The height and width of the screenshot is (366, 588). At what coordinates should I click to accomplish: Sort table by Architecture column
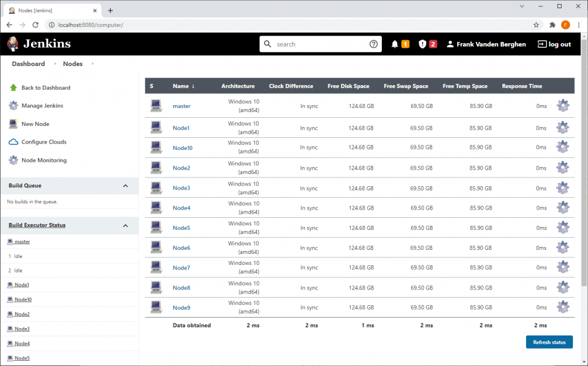[238, 86]
